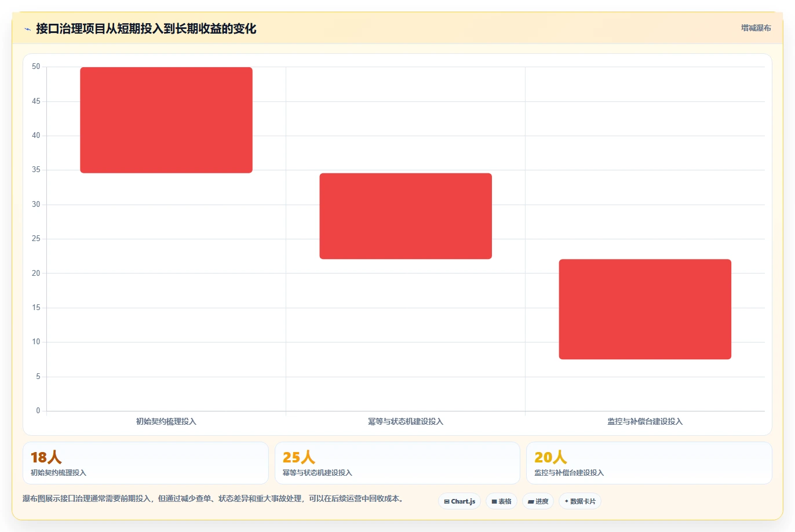Click the Chart.js tag chip
The image size is (795, 532).
(460, 501)
